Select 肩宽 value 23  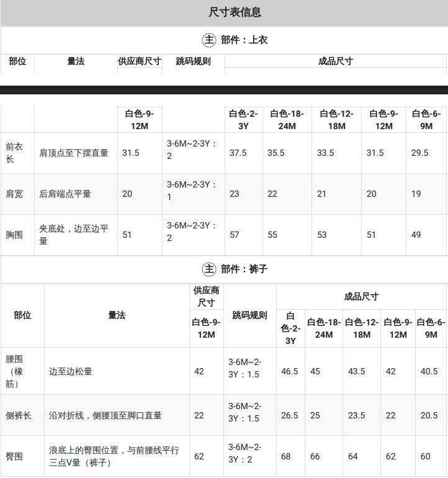point(234,194)
